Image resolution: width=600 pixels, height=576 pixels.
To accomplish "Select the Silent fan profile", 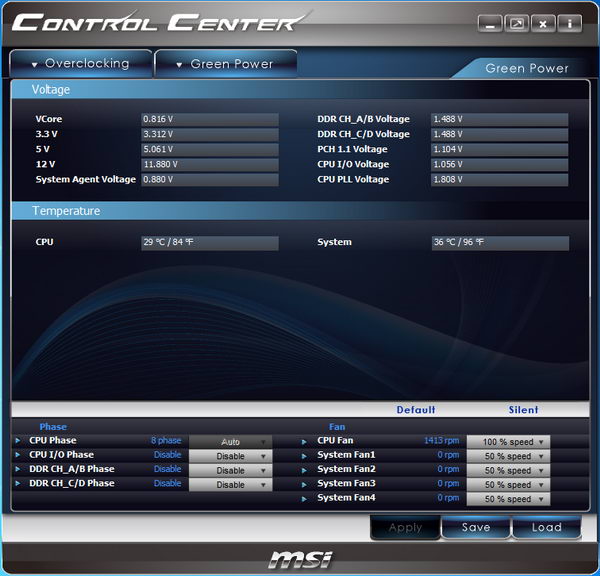I will tap(523, 410).
